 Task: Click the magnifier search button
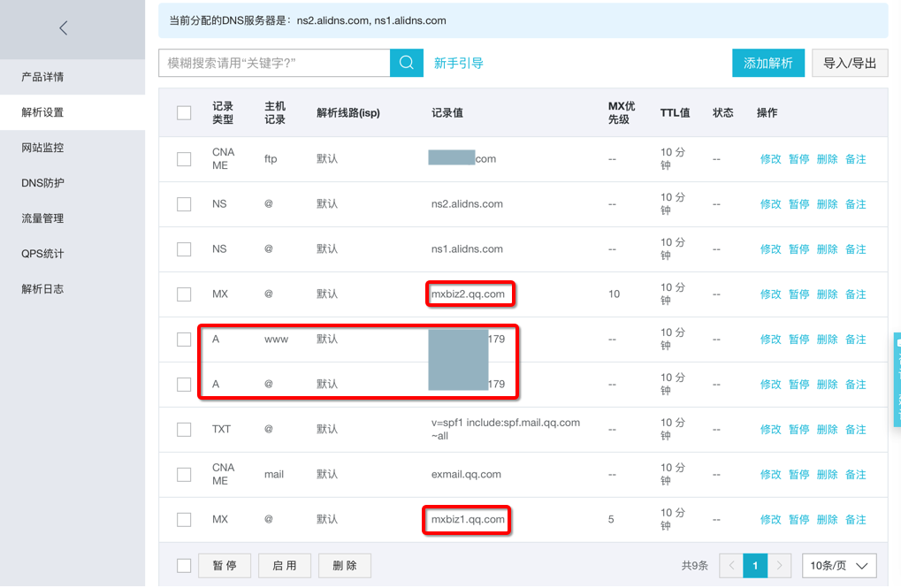coord(407,63)
